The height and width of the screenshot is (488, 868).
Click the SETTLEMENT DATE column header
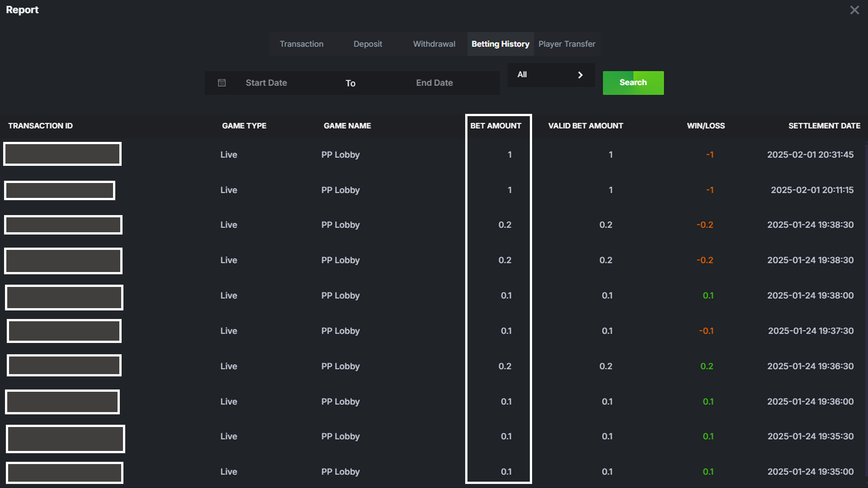[x=824, y=126]
